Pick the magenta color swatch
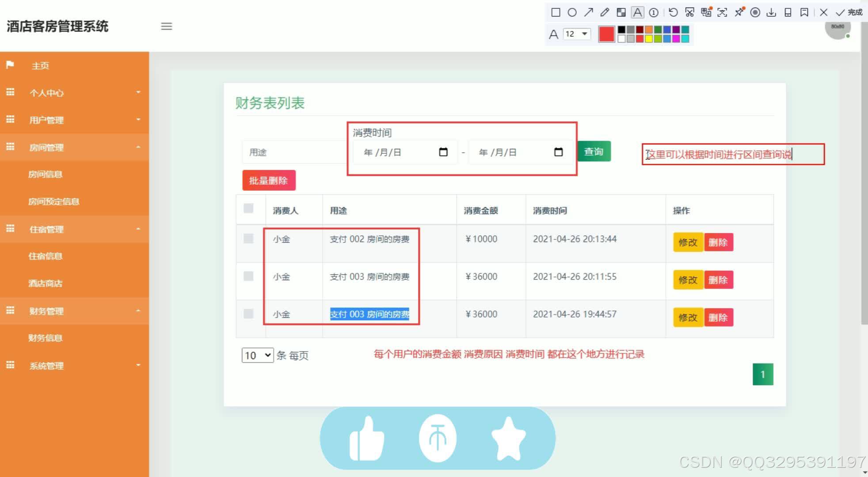The image size is (868, 477). [676, 39]
